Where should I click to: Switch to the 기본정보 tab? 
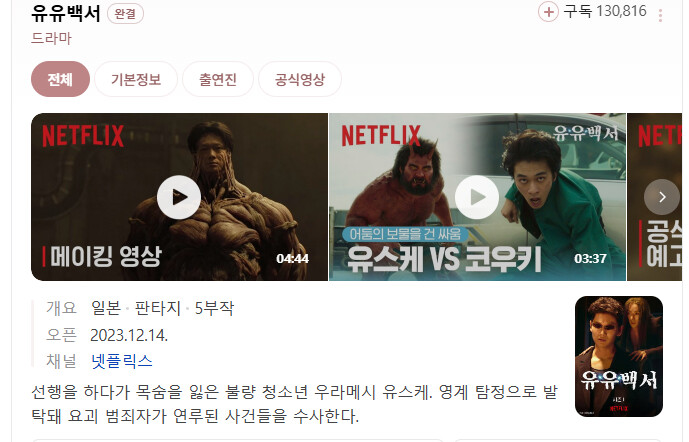click(136, 80)
